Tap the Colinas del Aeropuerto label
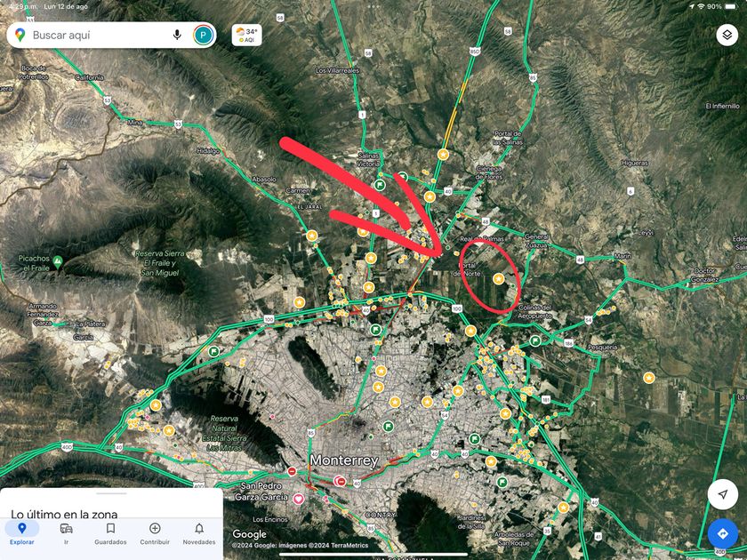Viewport: 747px width, 560px height. pyautogui.click(x=534, y=311)
